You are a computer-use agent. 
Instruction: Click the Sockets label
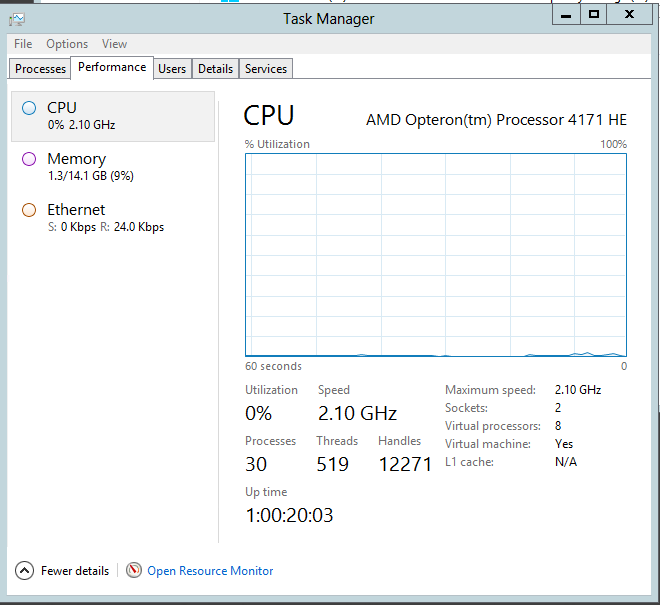466,408
